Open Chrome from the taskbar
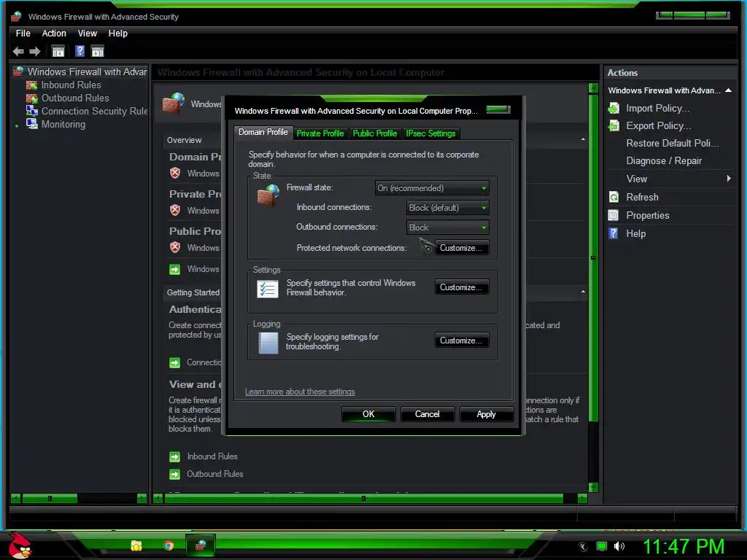Screen dimensions: 747x560 [169, 545]
